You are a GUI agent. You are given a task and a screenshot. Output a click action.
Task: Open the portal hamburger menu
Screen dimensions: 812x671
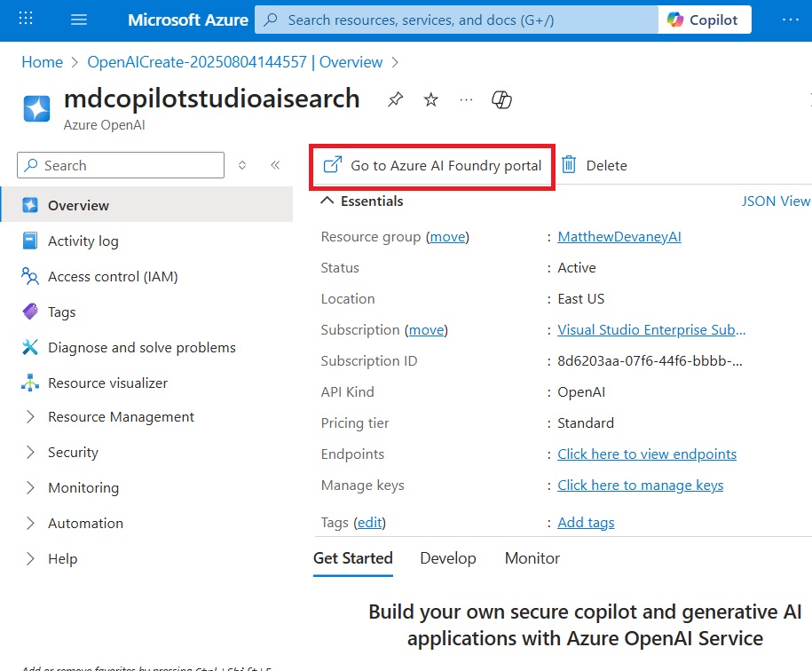[x=79, y=20]
